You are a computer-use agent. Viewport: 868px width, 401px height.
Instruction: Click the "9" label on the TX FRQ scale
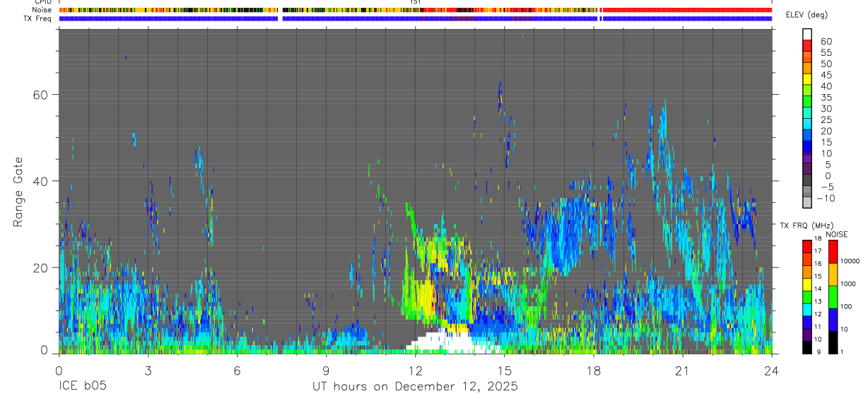(818, 351)
